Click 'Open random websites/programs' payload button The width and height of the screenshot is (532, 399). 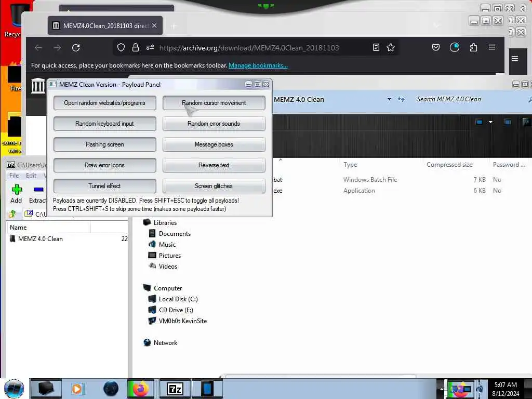(104, 103)
